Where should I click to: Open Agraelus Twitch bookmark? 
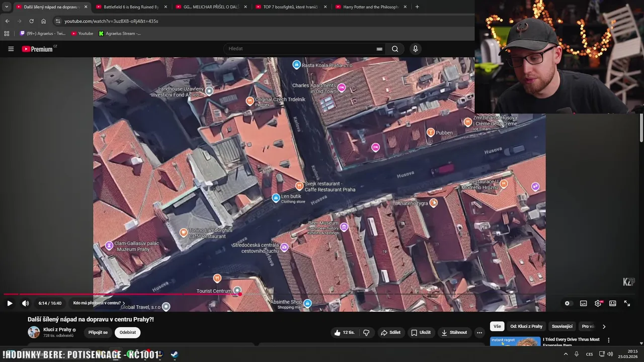pyautogui.click(x=43, y=34)
